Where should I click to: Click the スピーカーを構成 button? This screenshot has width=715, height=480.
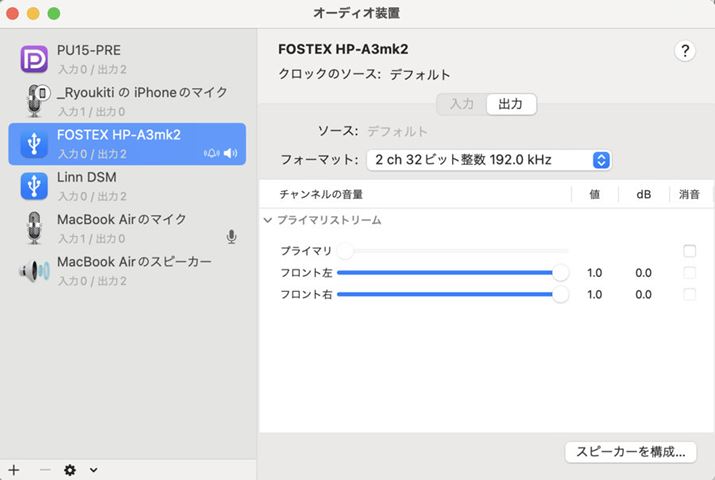(x=629, y=451)
